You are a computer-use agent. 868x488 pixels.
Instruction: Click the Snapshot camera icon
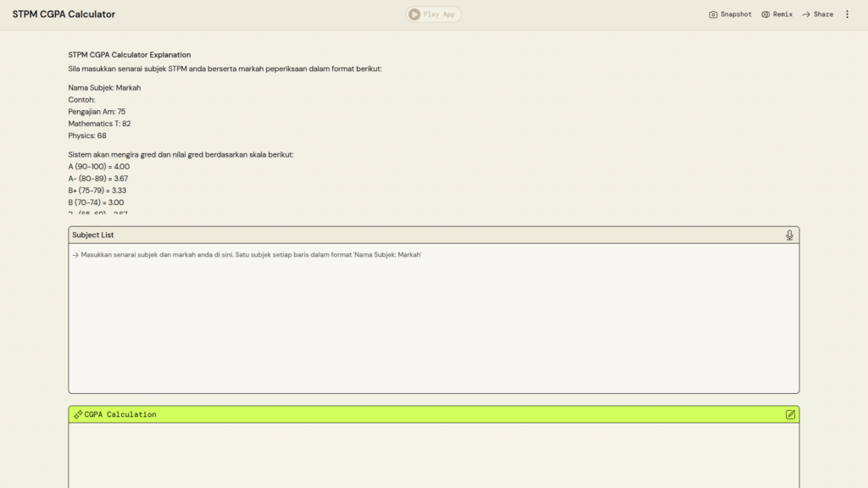tap(713, 14)
